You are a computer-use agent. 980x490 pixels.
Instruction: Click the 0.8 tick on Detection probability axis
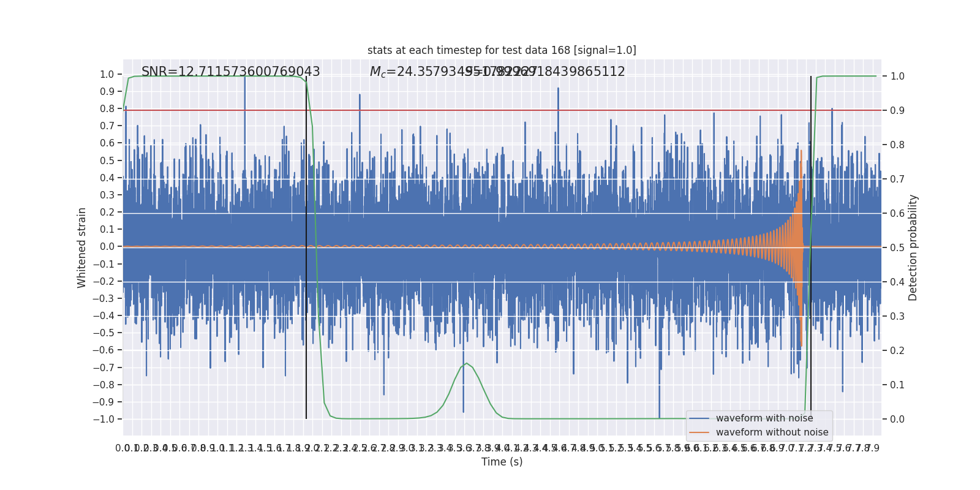(897, 145)
